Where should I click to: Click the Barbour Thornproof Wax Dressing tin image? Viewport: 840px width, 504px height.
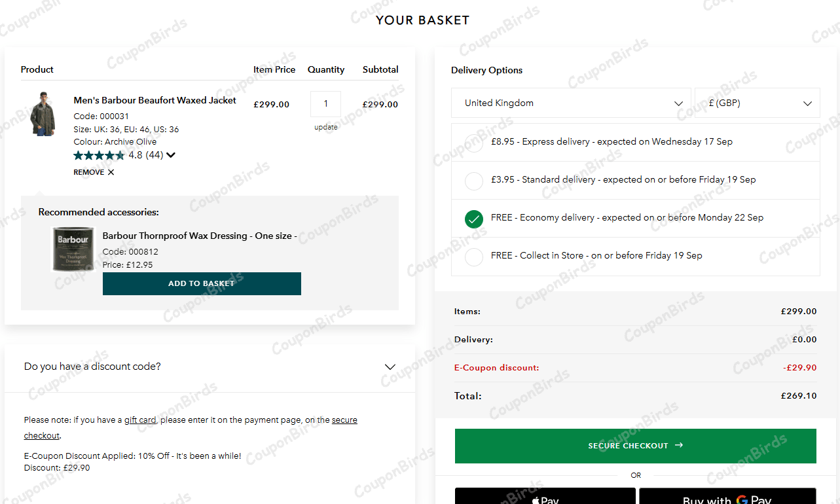coord(73,249)
